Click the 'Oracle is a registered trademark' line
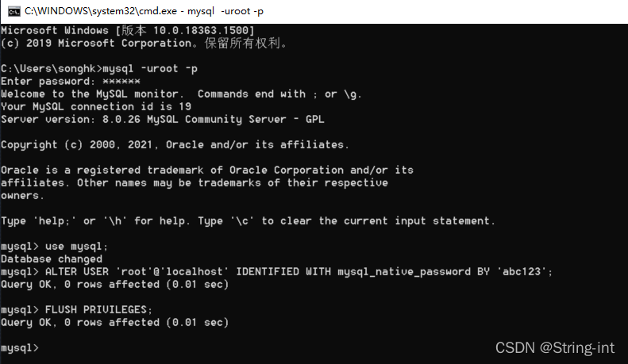 tap(207, 170)
